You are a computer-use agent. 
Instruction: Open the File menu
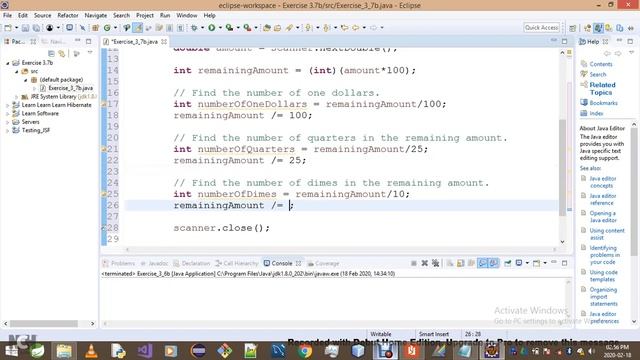[x=7, y=15]
